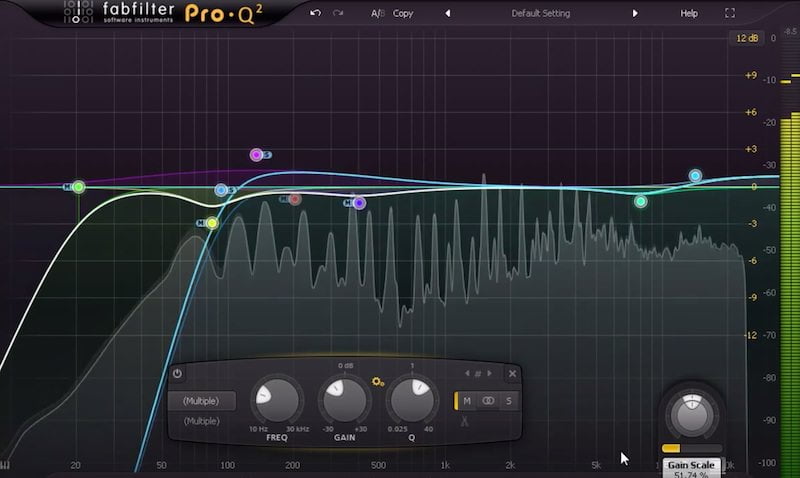800x478 pixels.
Task: Select the magenta EQ band node
Action: pyautogui.click(x=256, y=155)
